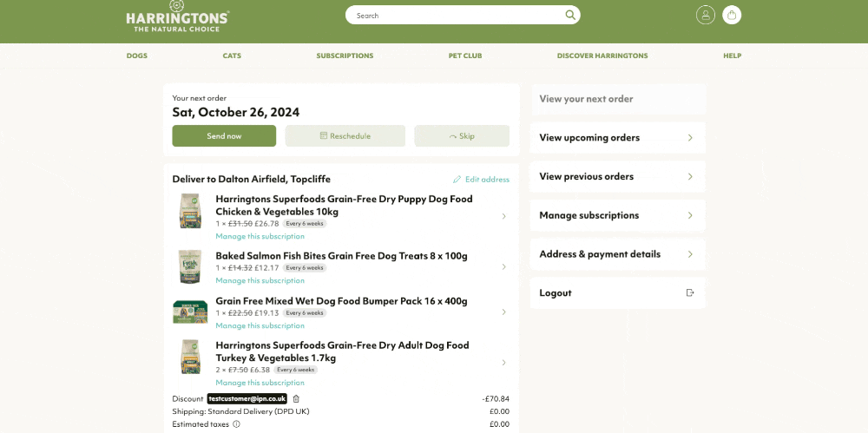This screenshot has height=433, width=868.
Task: Select View your next order
Action: (618, 99)
